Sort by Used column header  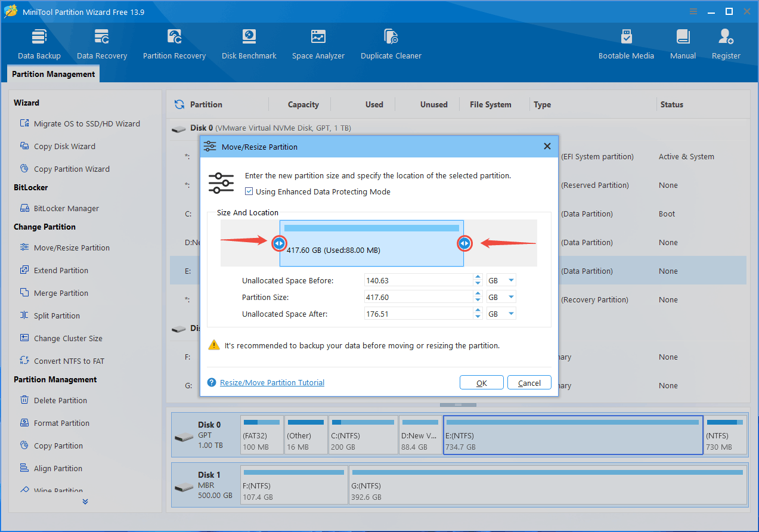click(x=374, y=104)
